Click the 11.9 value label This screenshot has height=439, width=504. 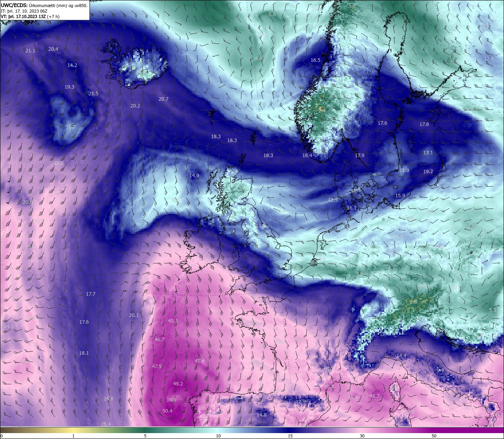404,170
